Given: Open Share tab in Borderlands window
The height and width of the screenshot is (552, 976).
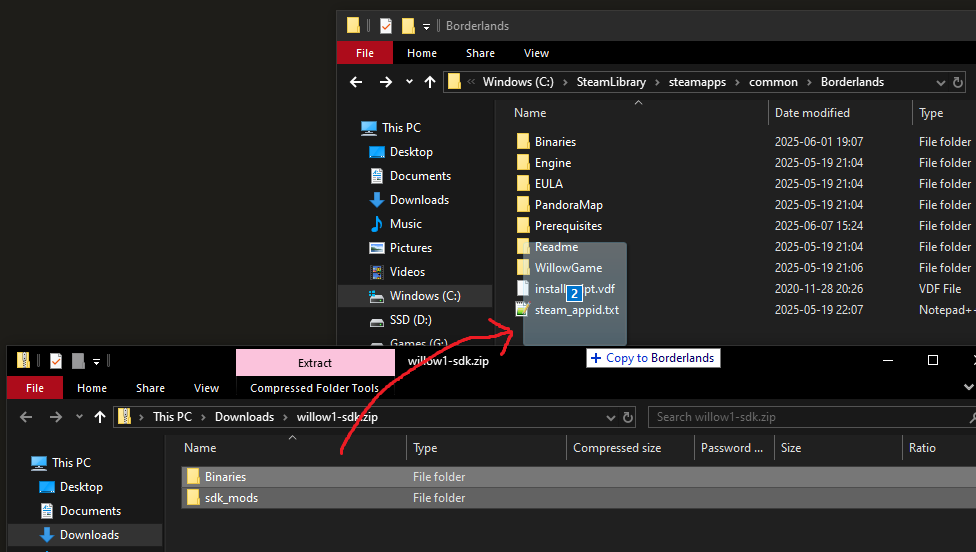Looking at the screenshot, I should 480,53.
